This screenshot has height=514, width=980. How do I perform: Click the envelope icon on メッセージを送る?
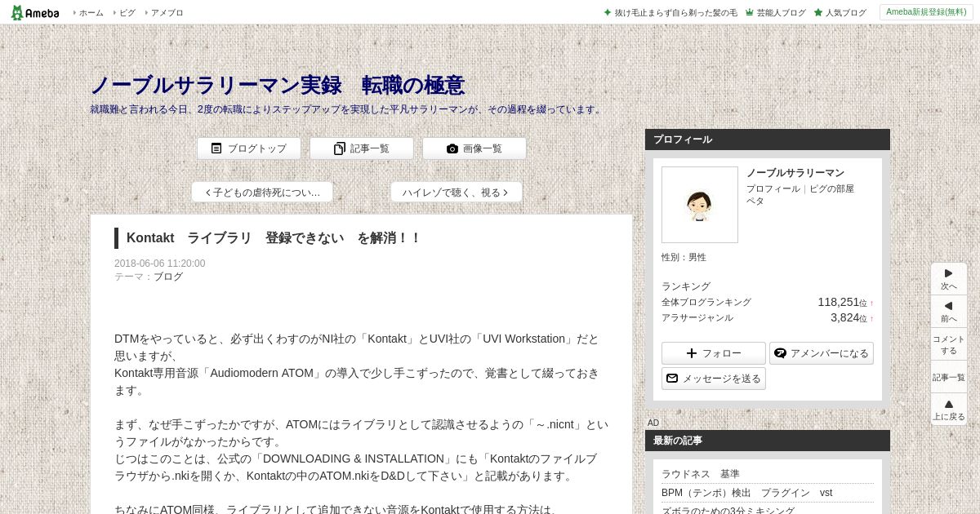(x=672, y=379)
